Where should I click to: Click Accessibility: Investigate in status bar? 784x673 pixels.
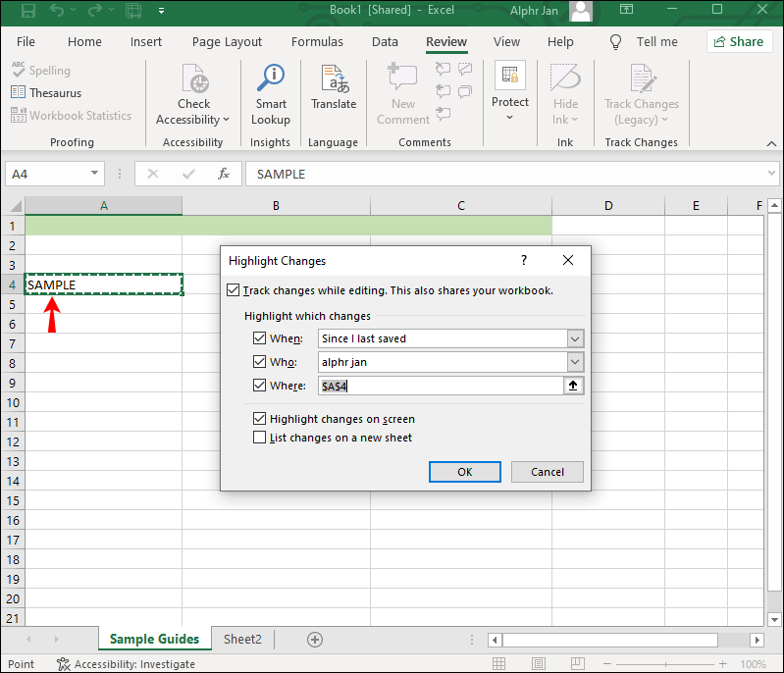126,664
